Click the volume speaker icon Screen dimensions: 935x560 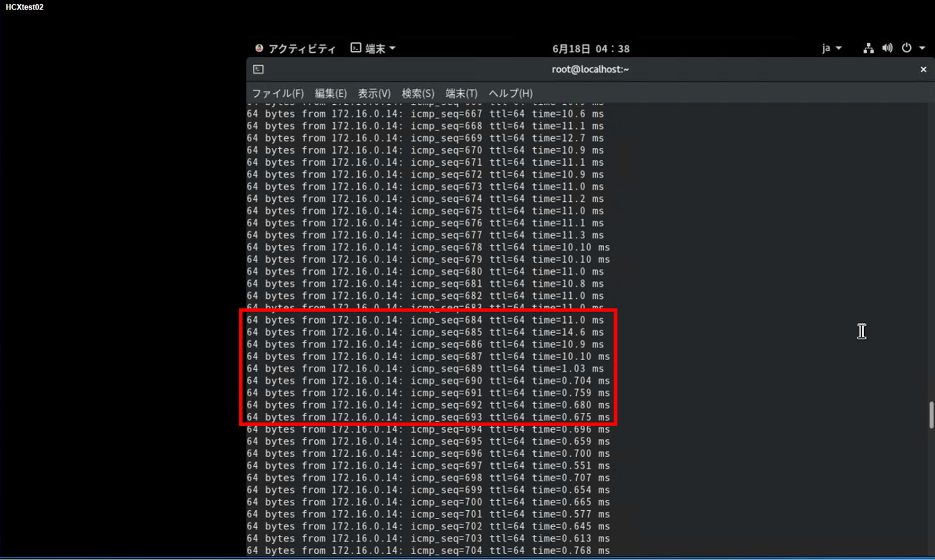pyautogui.click(x=887, y=48)
